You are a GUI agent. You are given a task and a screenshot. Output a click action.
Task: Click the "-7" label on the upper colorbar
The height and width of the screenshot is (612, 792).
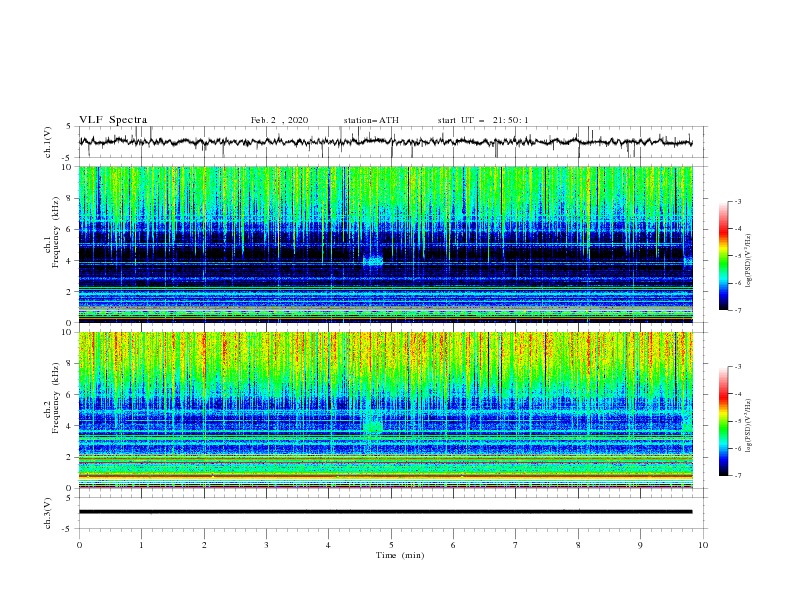coord(737,310)
